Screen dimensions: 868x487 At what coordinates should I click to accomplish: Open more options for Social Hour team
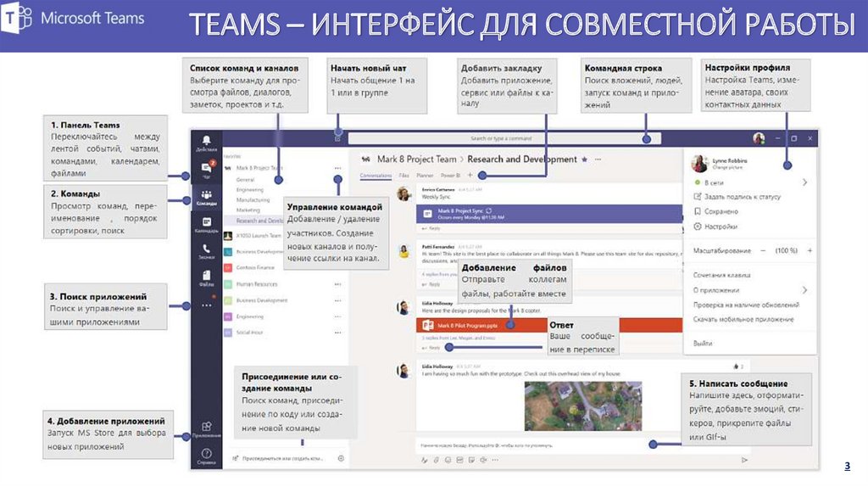(x=337, y=333)
